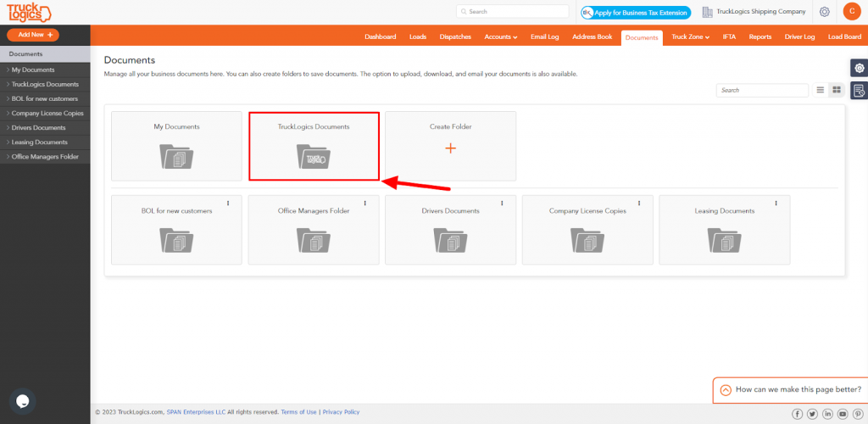Viewport: 868px width, 424px height.
Task: Select the Documents sidebar header
Action: [45, 54]
